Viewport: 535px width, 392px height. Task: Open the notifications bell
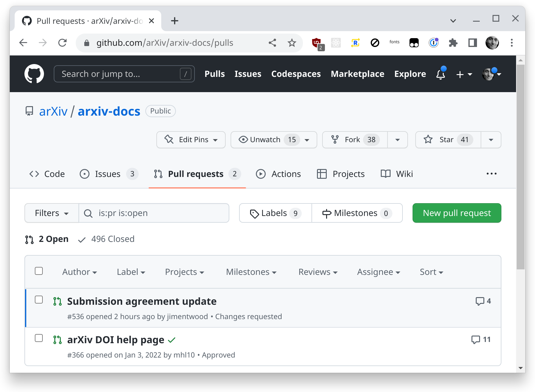click(x=441, y=74)
